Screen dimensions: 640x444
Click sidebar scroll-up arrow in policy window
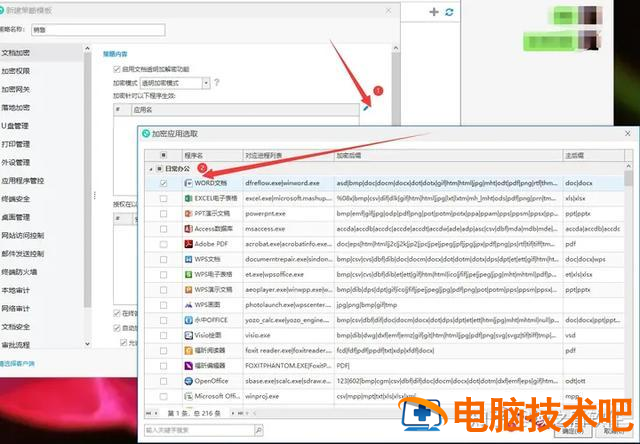(x=87, y=49)
